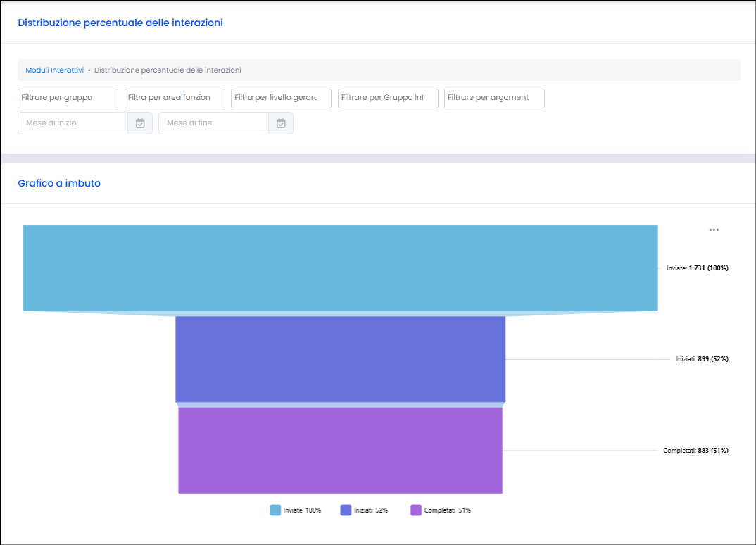The width and height of the screenshot is (756, 545).
Task: Open the start month calendar picker icon
Action: pos(140,123)
